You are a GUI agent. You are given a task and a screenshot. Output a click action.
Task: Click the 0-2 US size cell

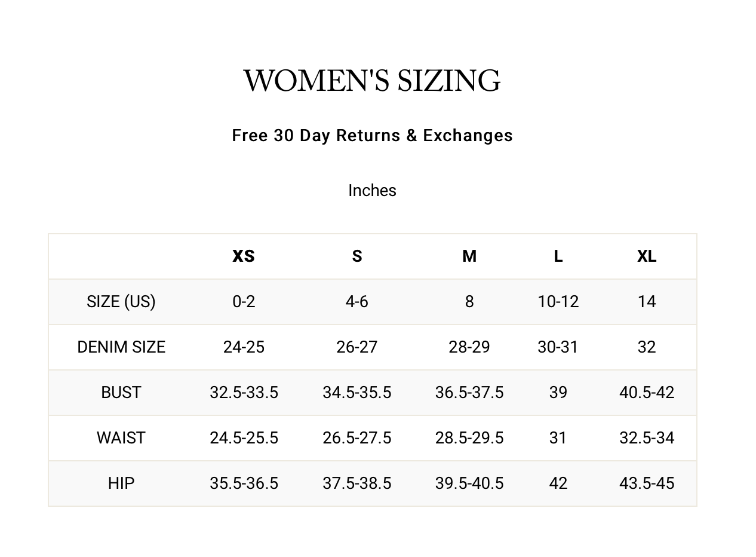pos(244,302)
